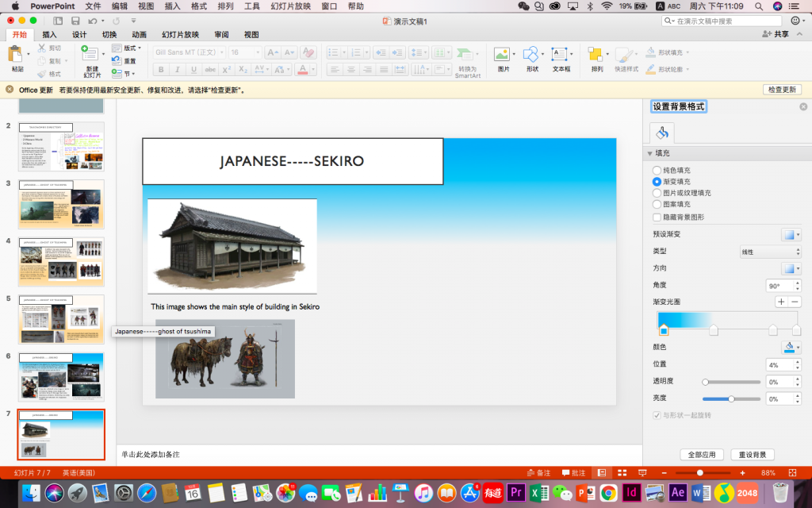The image size is (812, 508).
Task: Click the 角度 90° input field
Action: (779, 286)
